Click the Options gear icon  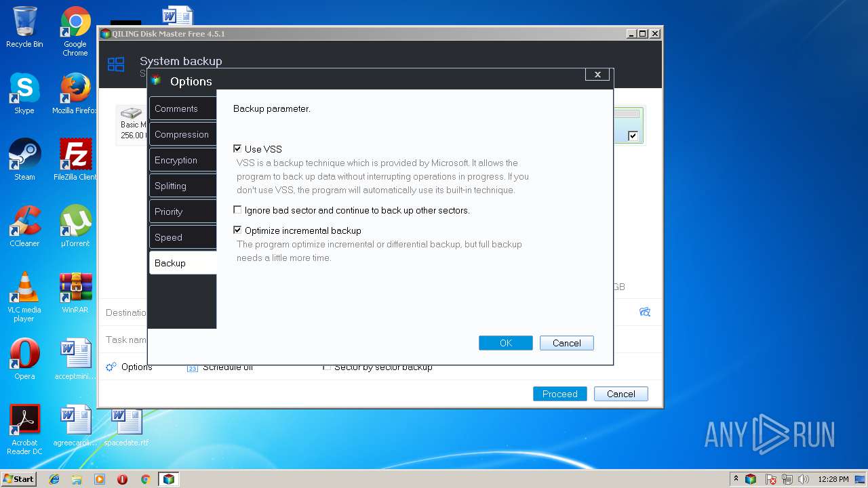[111, 367]
